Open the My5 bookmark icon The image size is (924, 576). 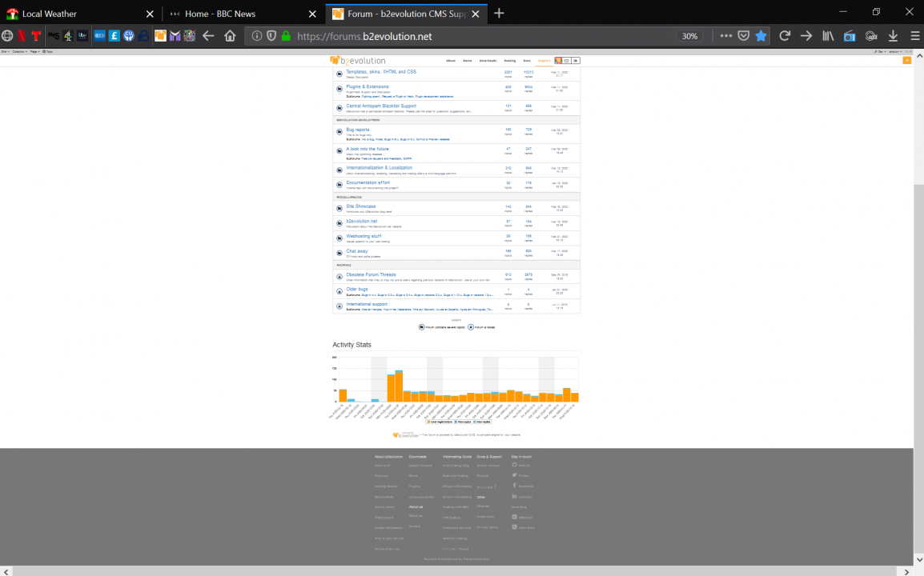point(54,36)
